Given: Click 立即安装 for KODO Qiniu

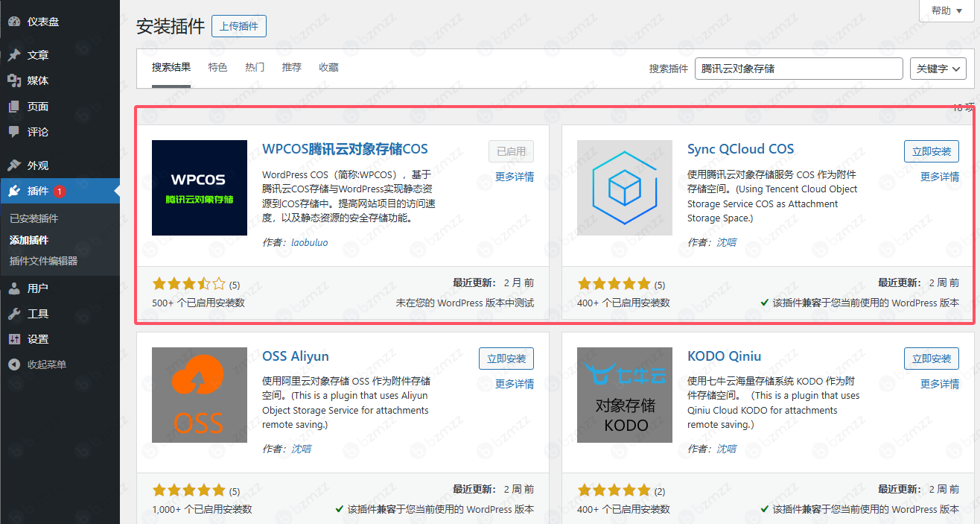Looking at the screenshot, I should click(932, 359).
